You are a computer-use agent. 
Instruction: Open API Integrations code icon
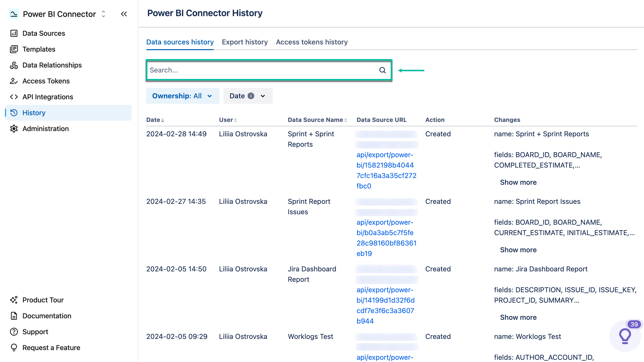tap(14, 97)
